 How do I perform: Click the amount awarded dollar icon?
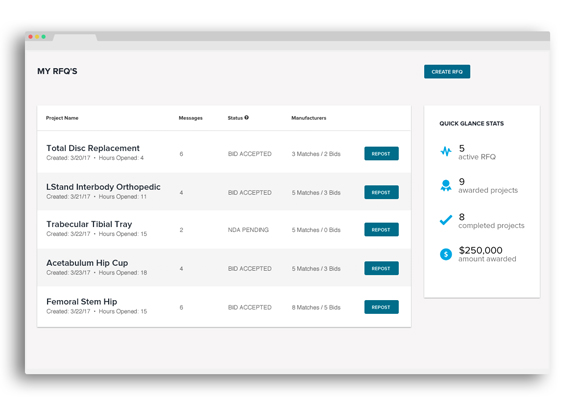446,254
